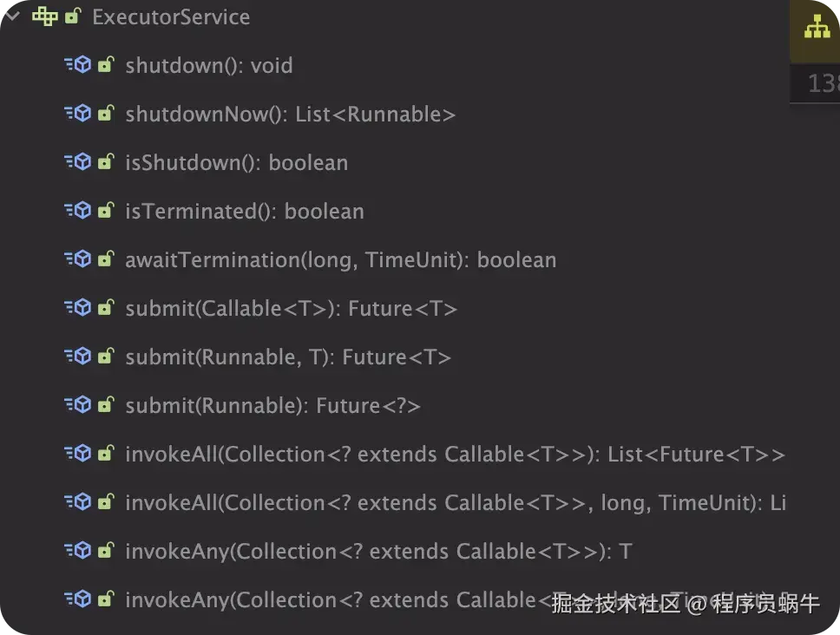840x635 pixels.
Task: Click the method icon beside awaitTermination
Action: 78,259
